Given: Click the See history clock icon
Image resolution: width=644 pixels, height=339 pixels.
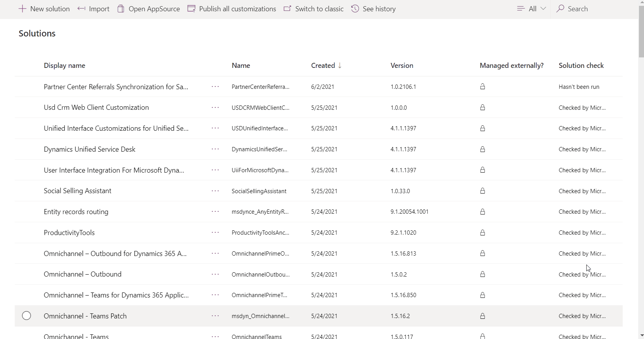Looking at the screenshot, I should 355,9.
